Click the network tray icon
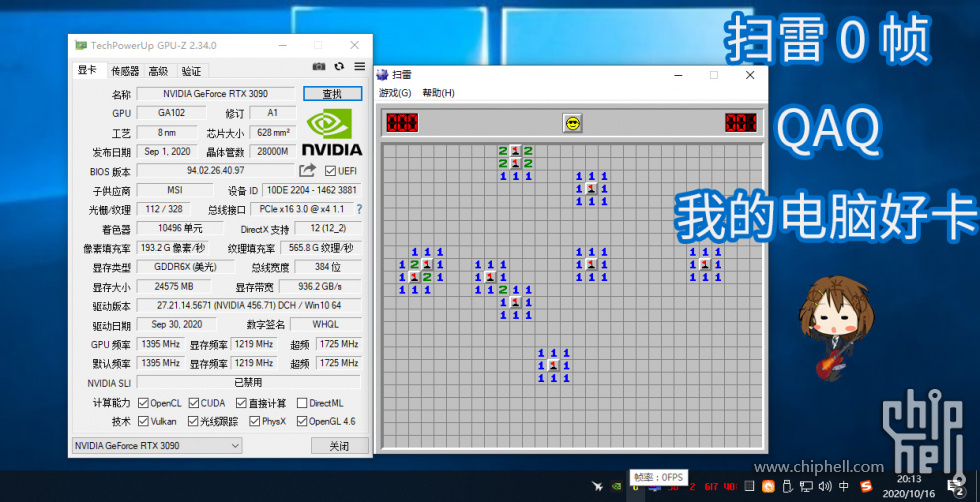The height and width of the screenshot is (502, 980). click(x=806, y=486)
